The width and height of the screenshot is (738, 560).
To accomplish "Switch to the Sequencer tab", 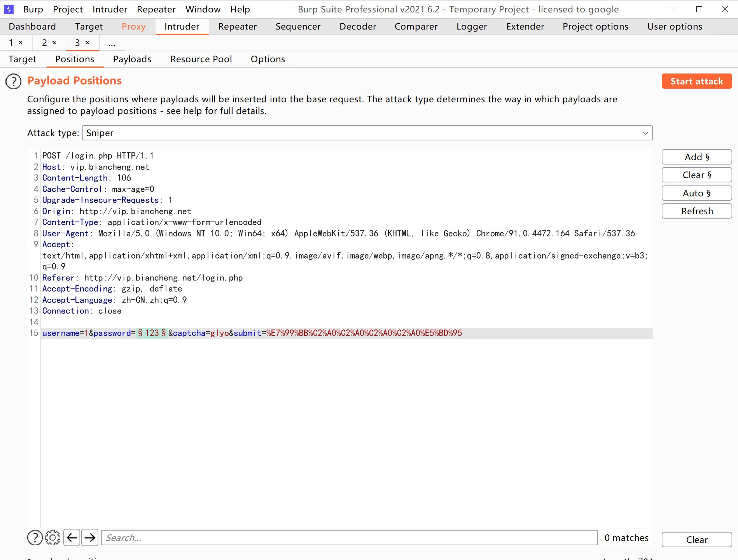I will click(x=298, y=26).
